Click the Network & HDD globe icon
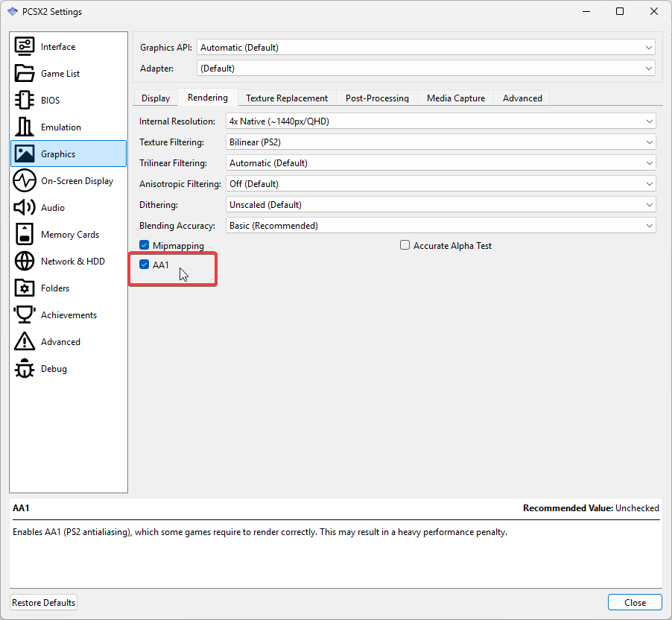Screen dimensions: 672x620 pyautogui.click(x=25, y=261)
